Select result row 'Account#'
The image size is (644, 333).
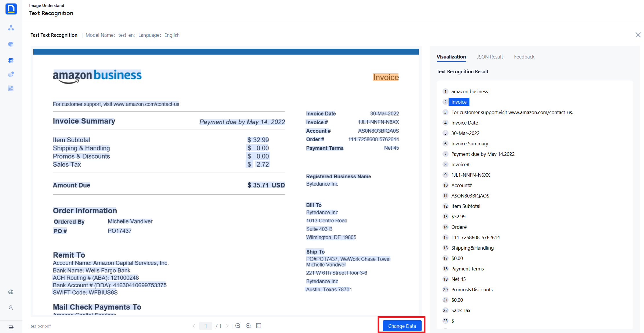tap(462, 185)
